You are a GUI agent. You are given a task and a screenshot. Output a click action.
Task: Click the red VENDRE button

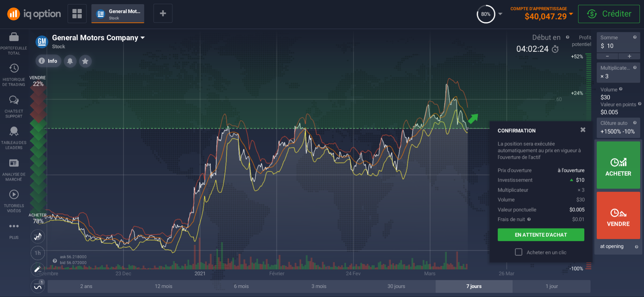coord(618,215)
